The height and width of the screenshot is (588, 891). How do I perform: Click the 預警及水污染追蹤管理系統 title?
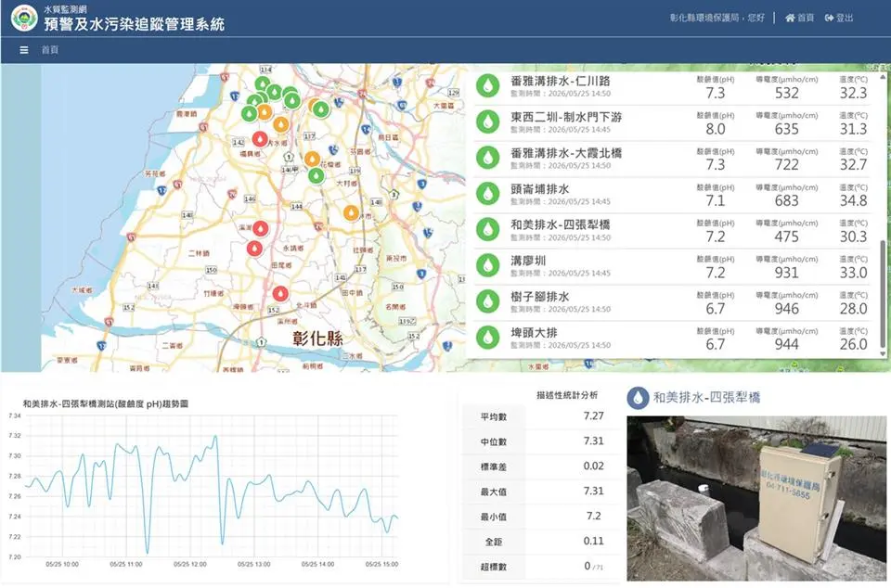134,24
